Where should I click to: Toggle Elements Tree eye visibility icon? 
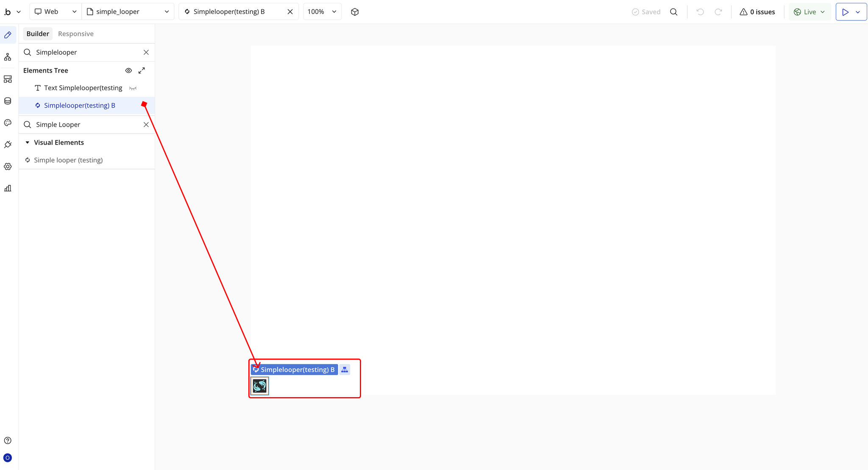[x=128, y=70]
